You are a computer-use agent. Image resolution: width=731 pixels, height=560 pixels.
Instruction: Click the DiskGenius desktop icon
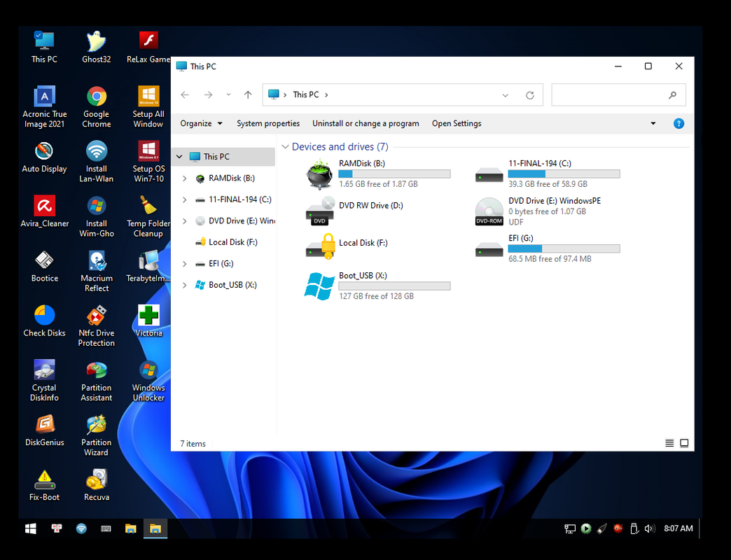tap(44, 431)
